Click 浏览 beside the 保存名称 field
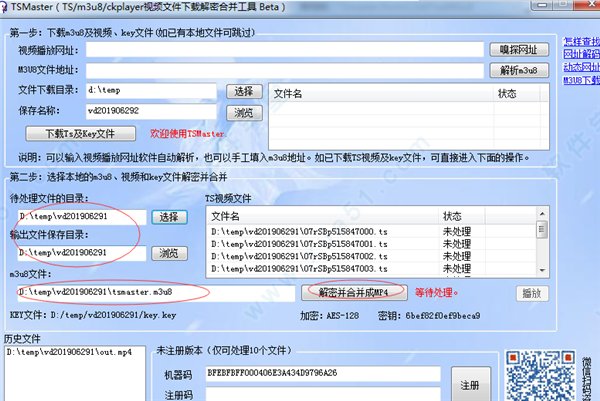The width and height of the screenshot is (600, 401). click(243, 112)
